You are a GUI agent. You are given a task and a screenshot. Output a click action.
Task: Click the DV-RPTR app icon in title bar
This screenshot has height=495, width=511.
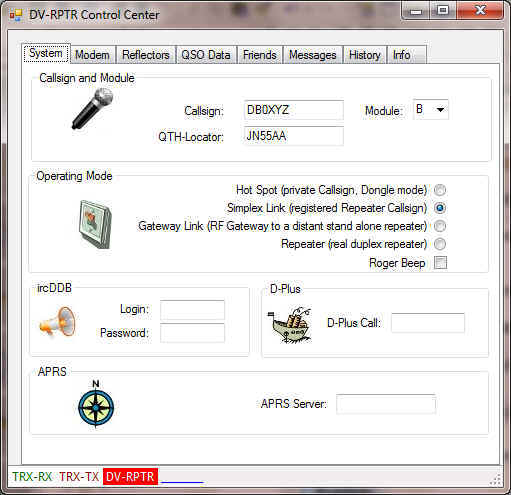tap(16, 15)
